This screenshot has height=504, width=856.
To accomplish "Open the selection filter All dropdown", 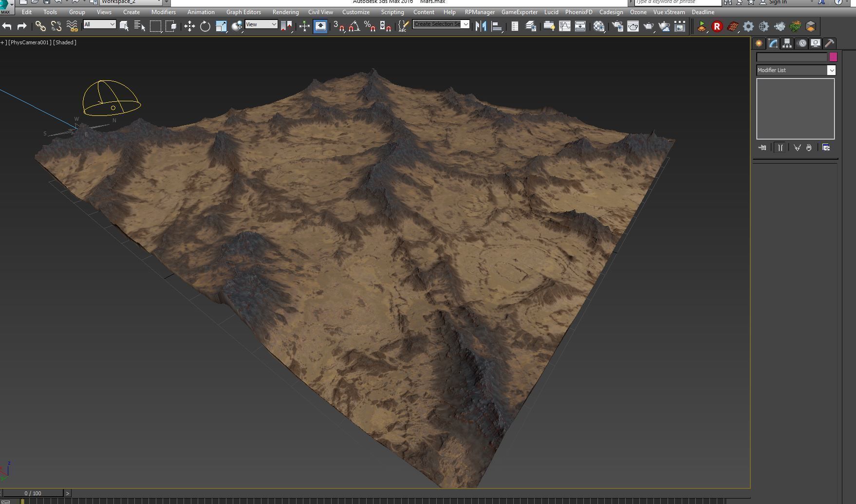I will (x=99, y=24).
